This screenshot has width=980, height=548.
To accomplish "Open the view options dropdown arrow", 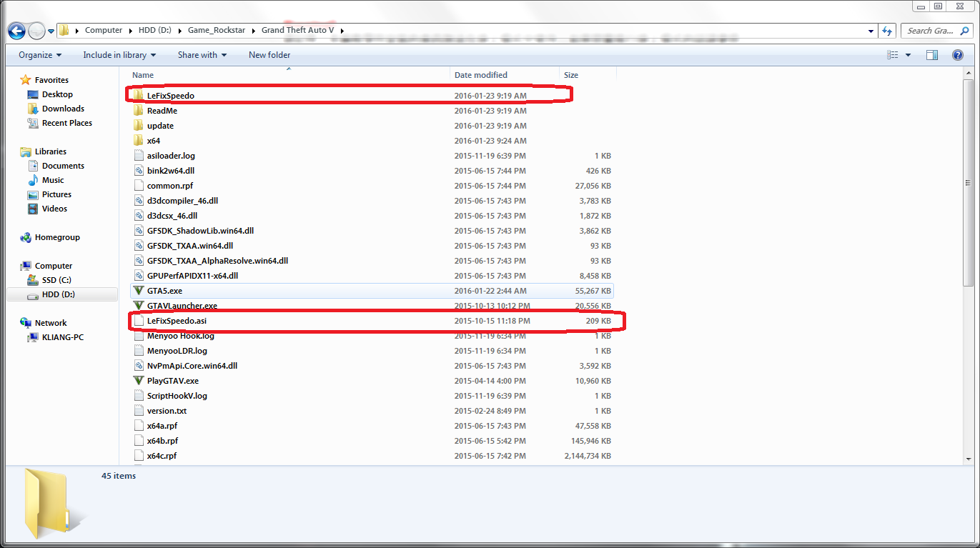I will (x=909, y=55).
